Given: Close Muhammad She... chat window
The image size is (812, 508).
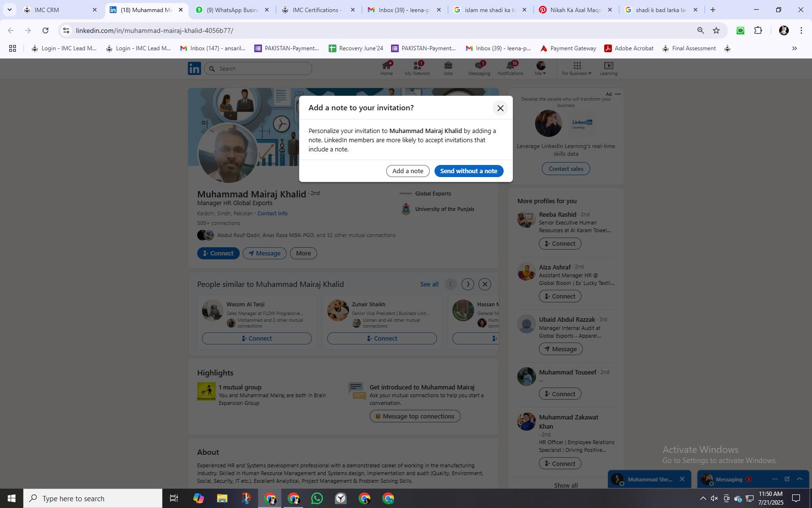Looking at the screenshot, I should pyautogui.click(x=682, y=479).
